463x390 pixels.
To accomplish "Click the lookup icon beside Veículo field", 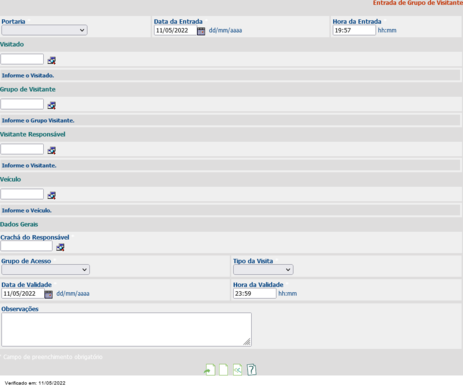I will [52, 195].
